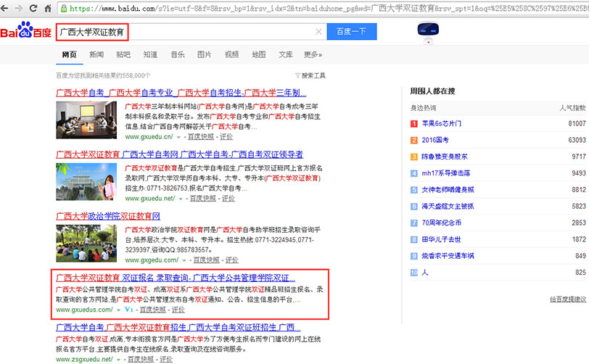Click the 给百度提建议 feedback link
Viewport: 589px width, 364px height.
pos(568,299)
